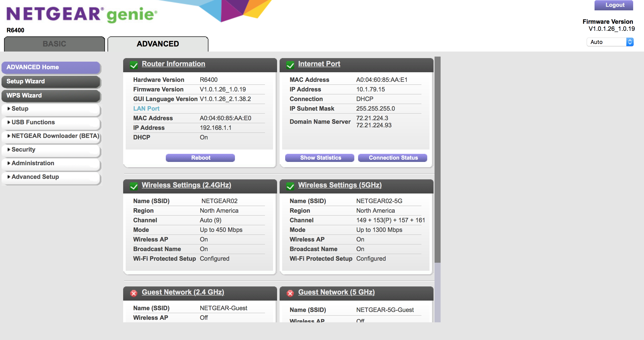
Task: Click green check icon for Wireless Settings 5GHz
Action: click(x=290, y=186)
